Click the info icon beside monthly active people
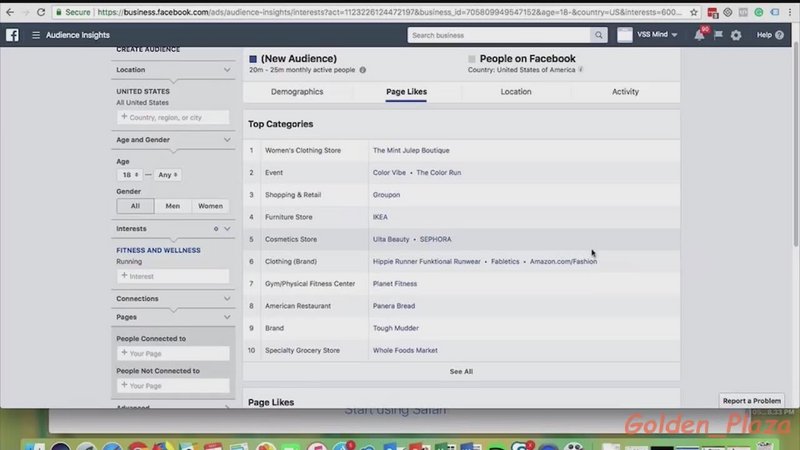 point(362,70)
